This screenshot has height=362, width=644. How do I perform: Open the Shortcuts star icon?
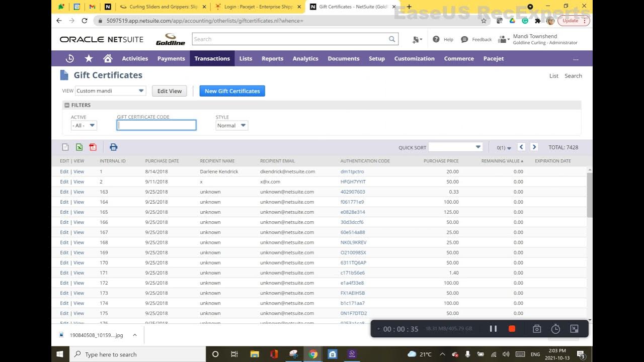[89, 58]
